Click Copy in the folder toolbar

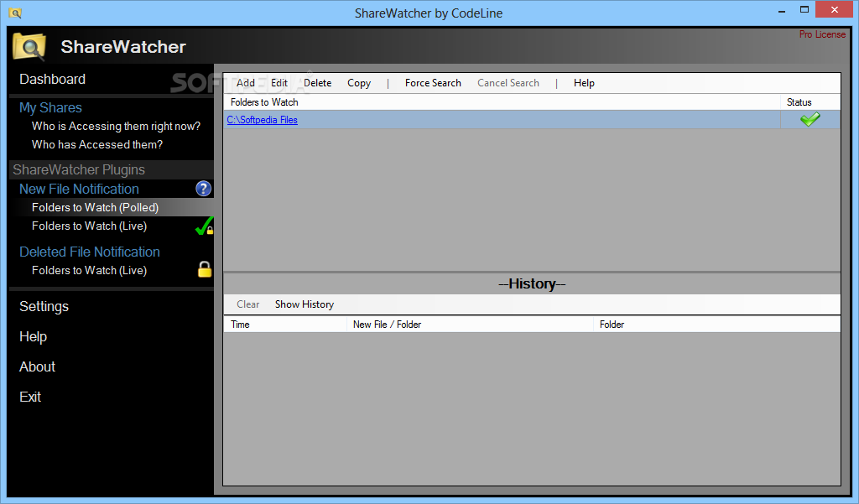click(359, 83)
